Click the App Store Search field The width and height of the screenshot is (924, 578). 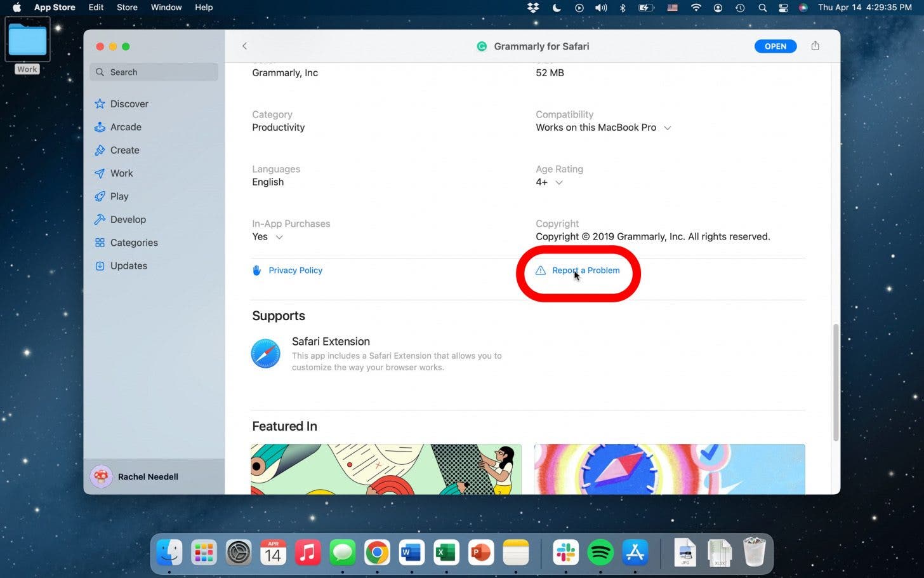[x=154, y=72]
